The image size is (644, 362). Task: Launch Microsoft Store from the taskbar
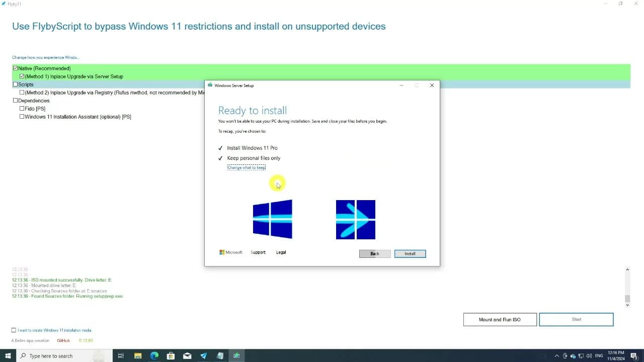pos(171,355)
